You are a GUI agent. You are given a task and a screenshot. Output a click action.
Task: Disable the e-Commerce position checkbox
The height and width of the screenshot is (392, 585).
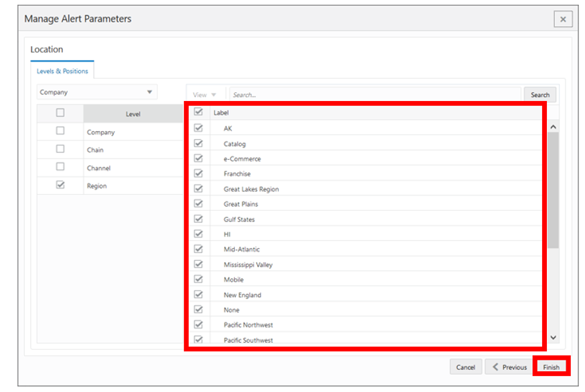coord(197,159)
